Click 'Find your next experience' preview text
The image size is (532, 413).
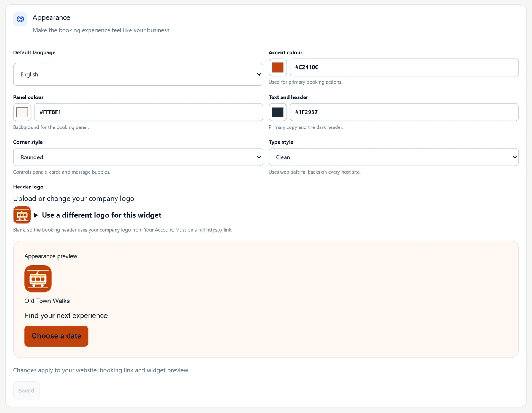(x=66, y=316)
